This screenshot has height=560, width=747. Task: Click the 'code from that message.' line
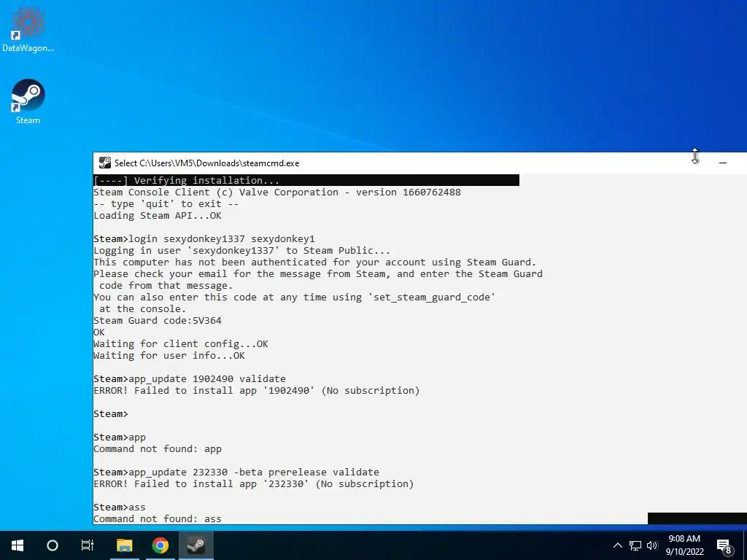point(166,285)
